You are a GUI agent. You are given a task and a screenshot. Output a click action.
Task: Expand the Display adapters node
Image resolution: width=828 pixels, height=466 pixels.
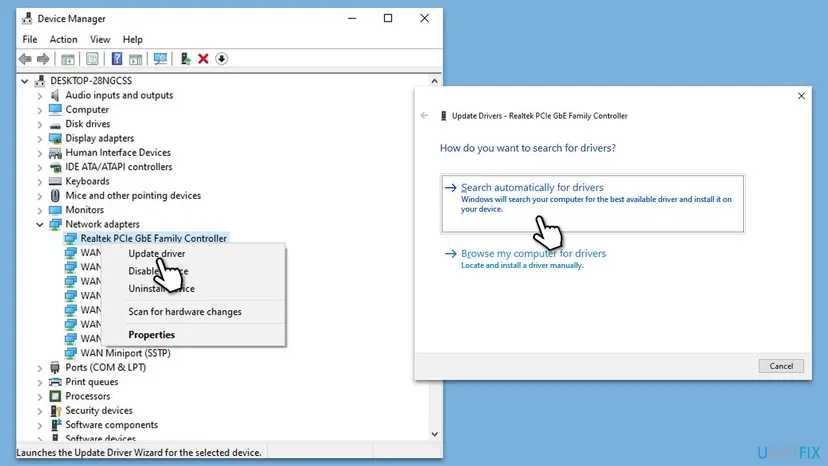click(x=40, y=139)
